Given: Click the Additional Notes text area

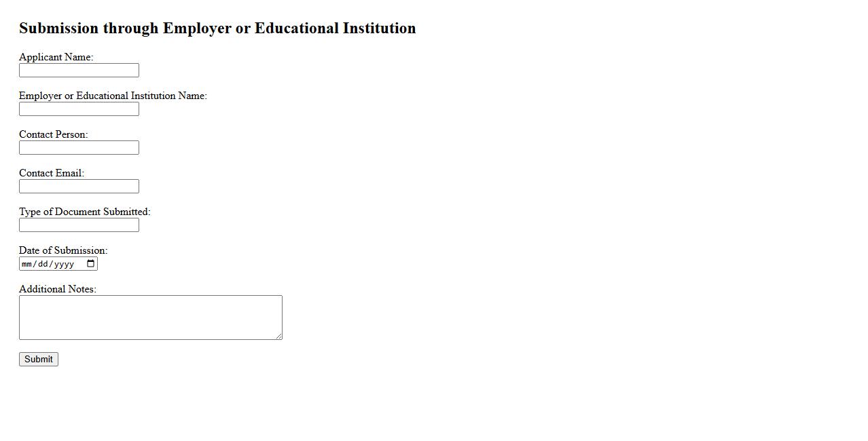Looking at the screenshot, I should [x=150, y=318].
